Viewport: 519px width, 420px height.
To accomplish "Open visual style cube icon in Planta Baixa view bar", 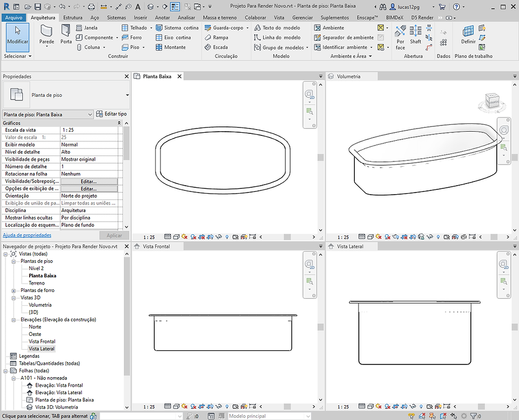I will [176, 237].
